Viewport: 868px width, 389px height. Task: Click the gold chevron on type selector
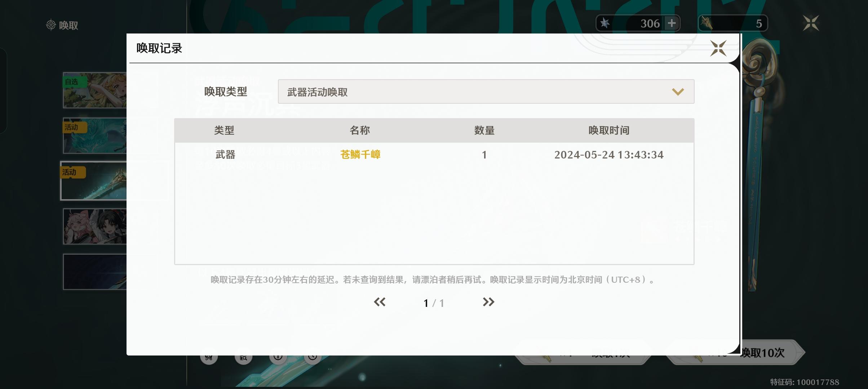[x=678, y=92]
